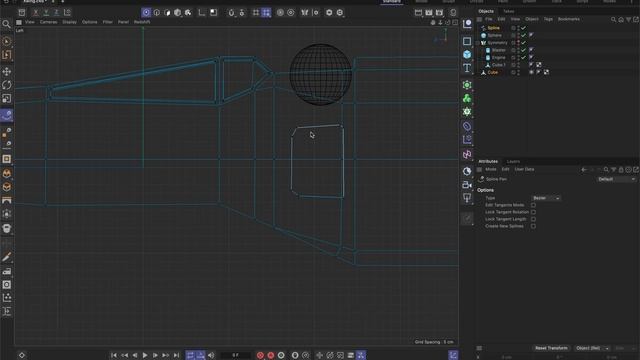This screenshot has width=640, height=360.
Task: Click the Reset Transform button
Action: [551, 348]
